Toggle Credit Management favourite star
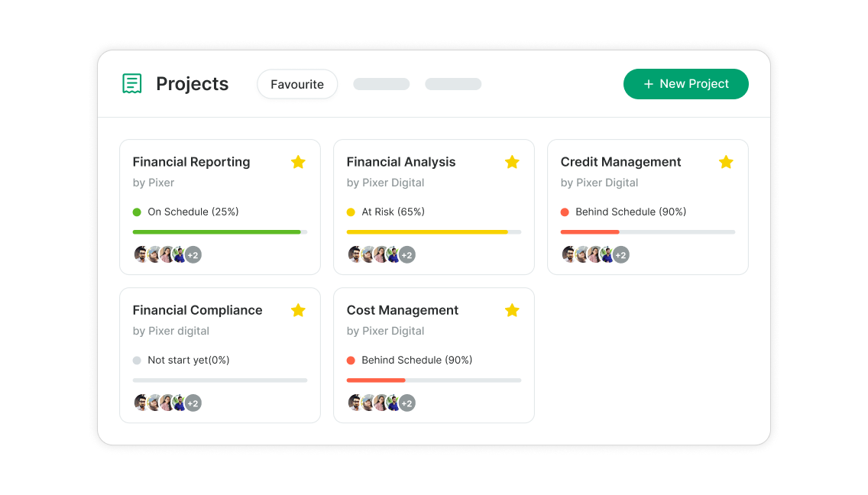868x495 pixels. click(726, 162)
